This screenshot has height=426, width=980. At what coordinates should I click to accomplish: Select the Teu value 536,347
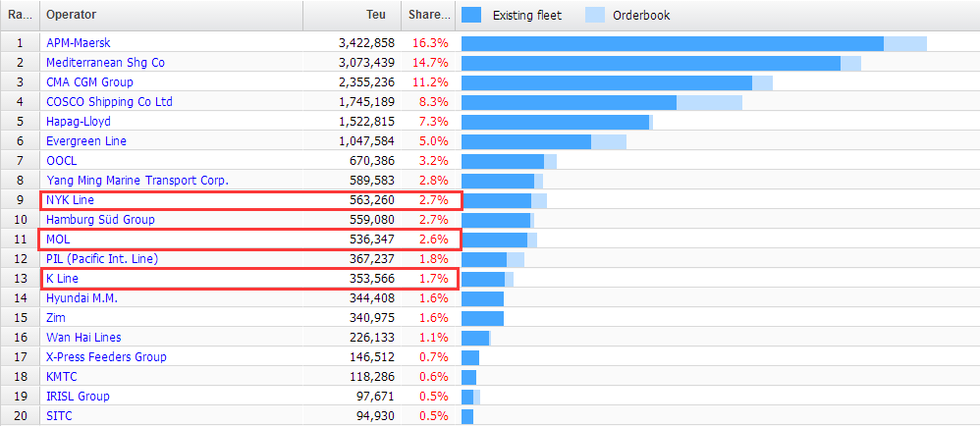(372, 240)
